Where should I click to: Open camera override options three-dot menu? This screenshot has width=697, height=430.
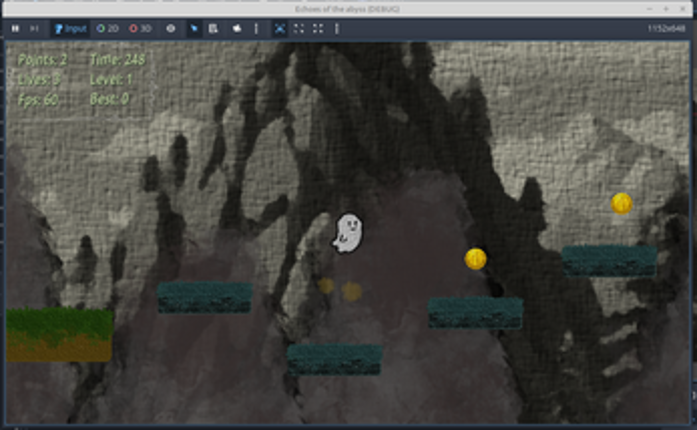pos(256,29)
